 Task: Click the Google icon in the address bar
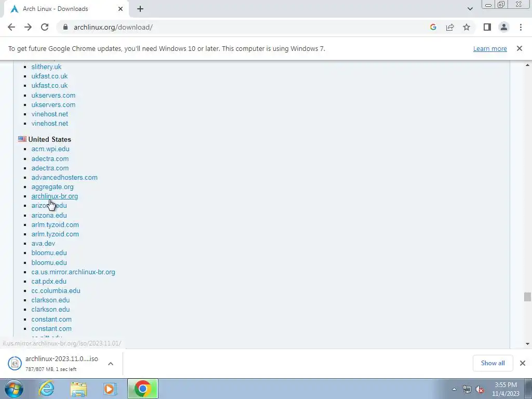coord(433,27)
